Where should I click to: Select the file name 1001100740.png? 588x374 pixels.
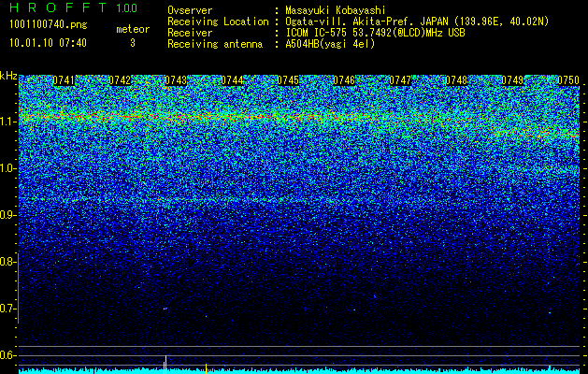pos(49,24)
